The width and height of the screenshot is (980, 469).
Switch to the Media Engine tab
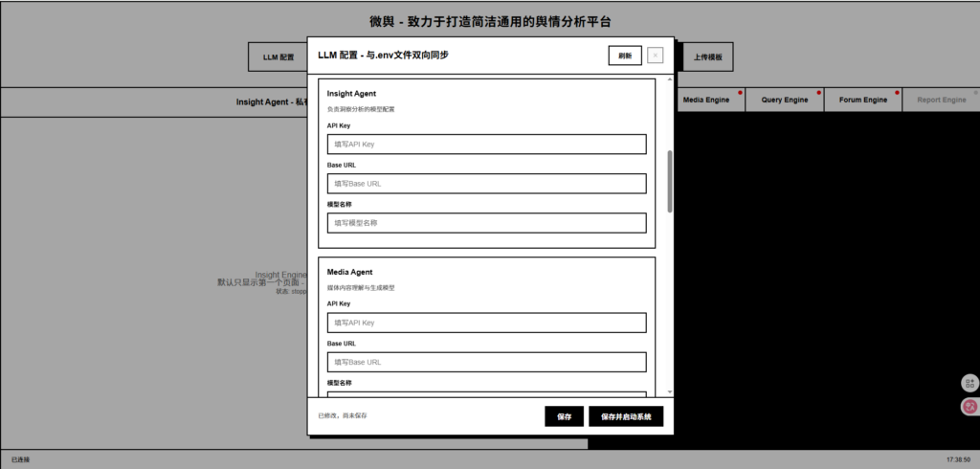click(706, 100)
